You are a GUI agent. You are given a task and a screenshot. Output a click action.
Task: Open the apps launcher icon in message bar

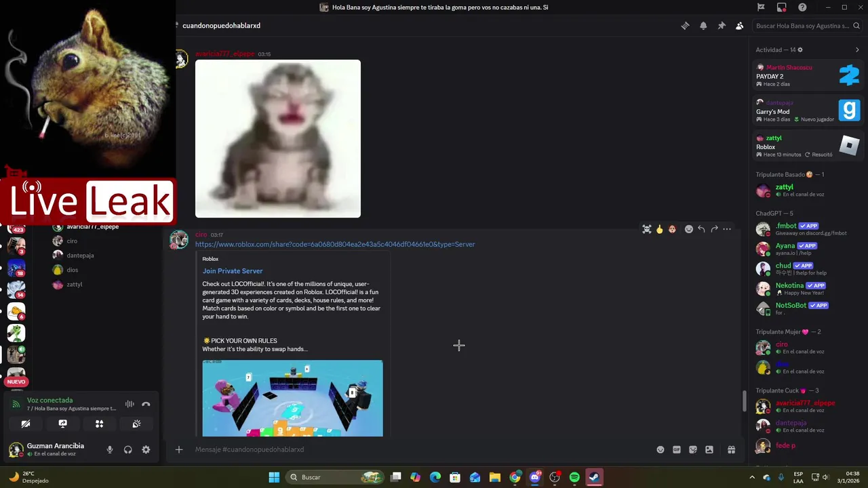coord(731,449)
